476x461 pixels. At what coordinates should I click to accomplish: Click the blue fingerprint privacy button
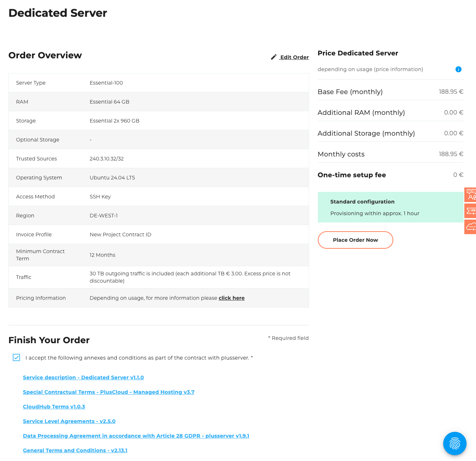pyautogui.click(x=454, y=443)
